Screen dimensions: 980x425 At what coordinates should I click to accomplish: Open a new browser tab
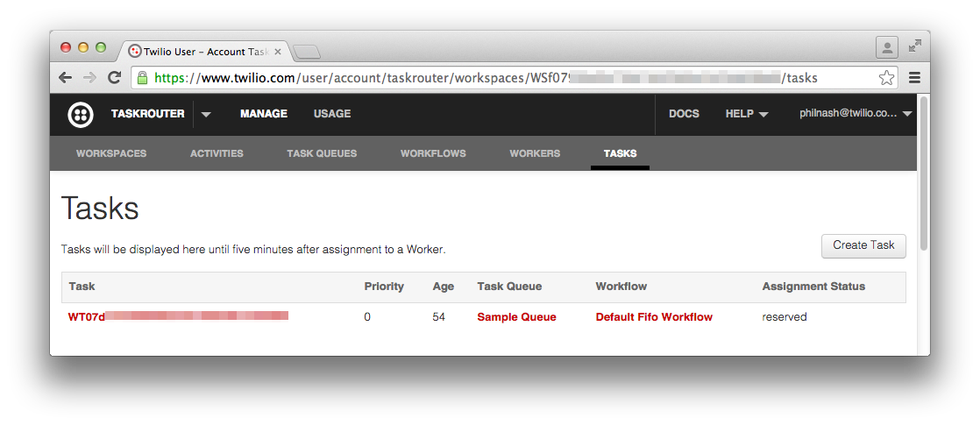click(306, 52)
